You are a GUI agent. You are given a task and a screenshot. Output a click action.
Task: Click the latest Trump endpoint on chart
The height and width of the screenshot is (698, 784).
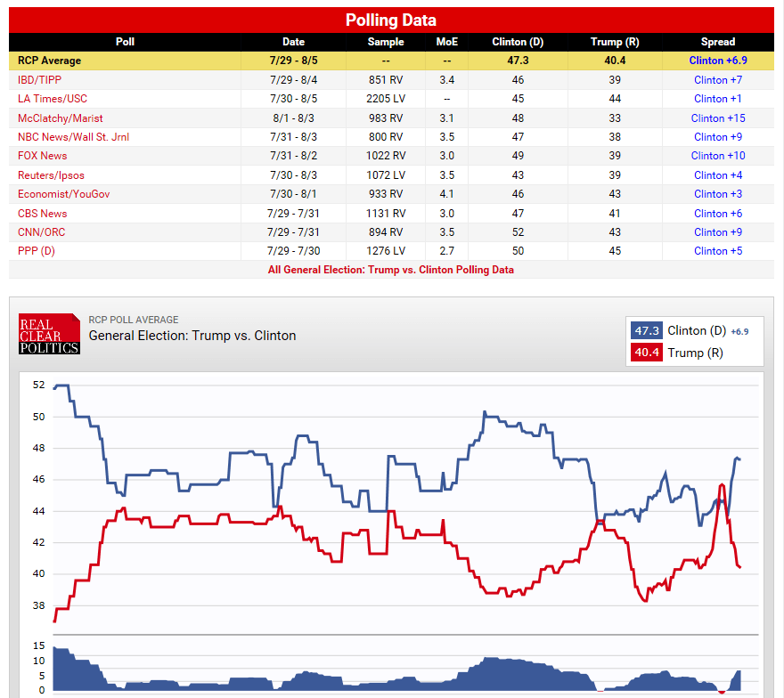[739, 566]
